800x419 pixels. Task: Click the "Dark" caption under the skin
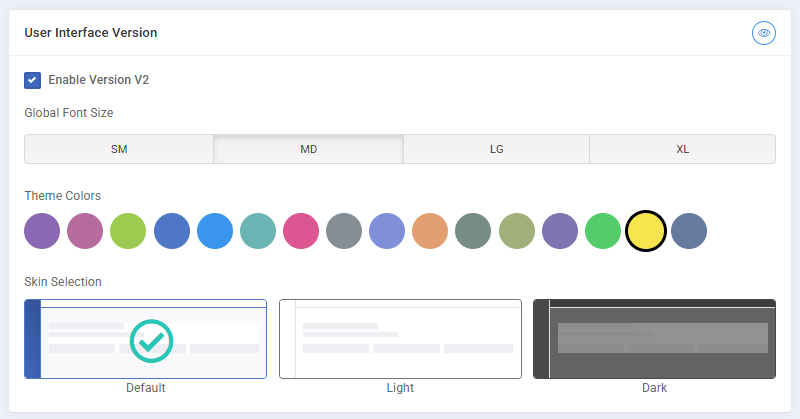(655, 388)
